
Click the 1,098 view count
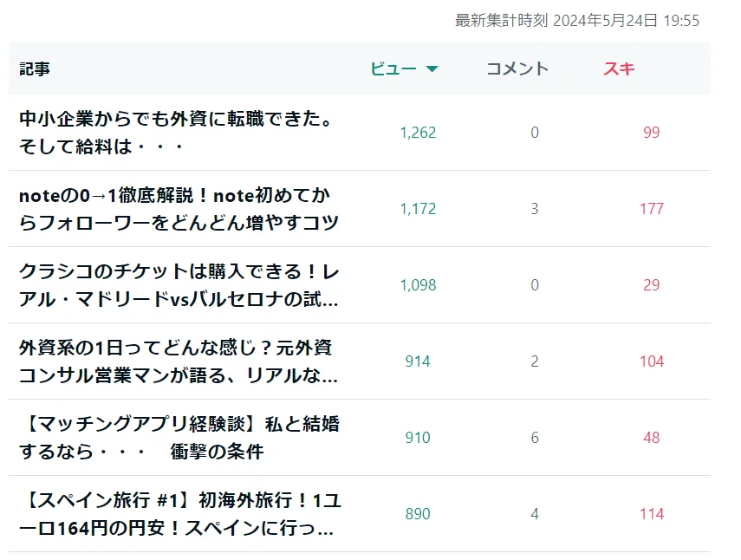[x=418, y=285]
